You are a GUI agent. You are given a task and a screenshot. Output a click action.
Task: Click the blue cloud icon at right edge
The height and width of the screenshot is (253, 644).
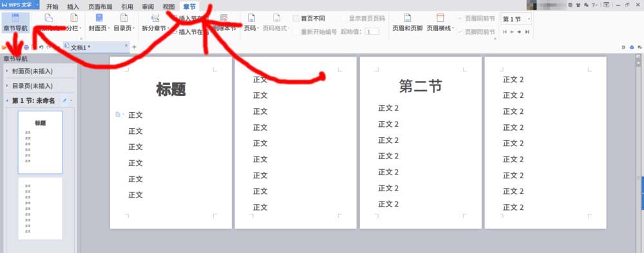[632, 47]
